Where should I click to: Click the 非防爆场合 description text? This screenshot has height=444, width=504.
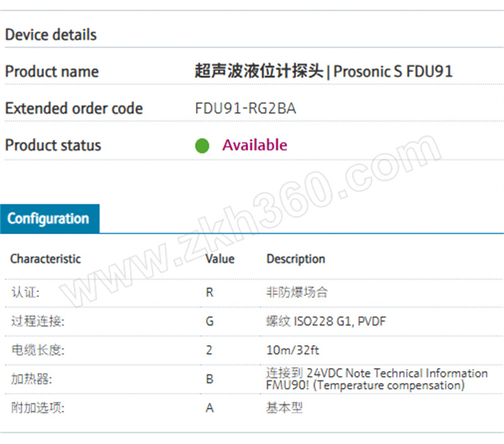pos(297,292)
